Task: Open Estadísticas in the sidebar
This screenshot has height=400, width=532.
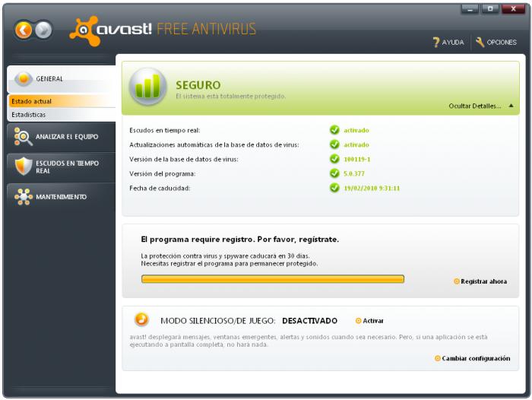Action: [x=61, y=115]
